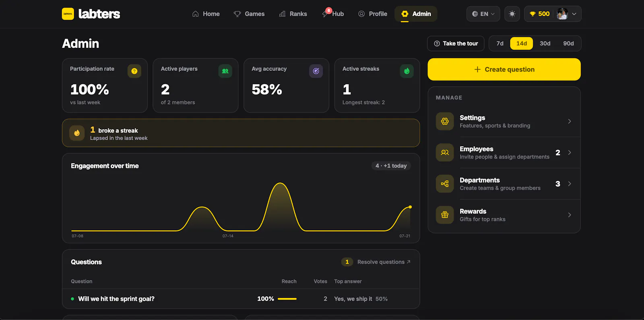The height and width of the screenshot is (320, 644).
Task: Click the Avg accuracy 58% value
Action: pos(267,89)
